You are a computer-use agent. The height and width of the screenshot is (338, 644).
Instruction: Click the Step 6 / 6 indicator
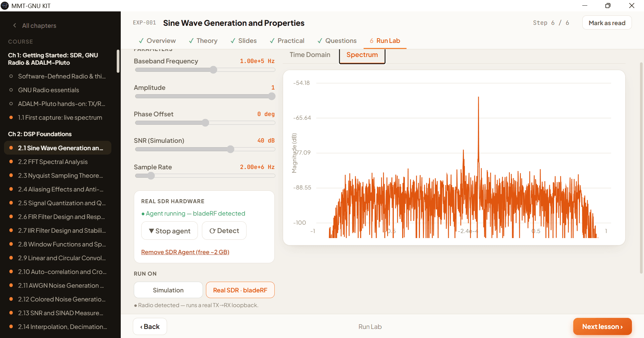point(551,23)
